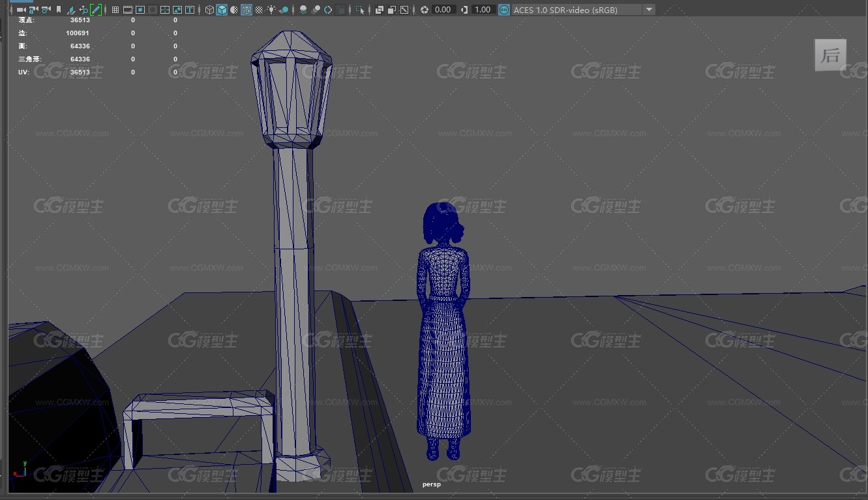Toggle the Gate Mask icon

pyautogui.click(x=153, y=10)
